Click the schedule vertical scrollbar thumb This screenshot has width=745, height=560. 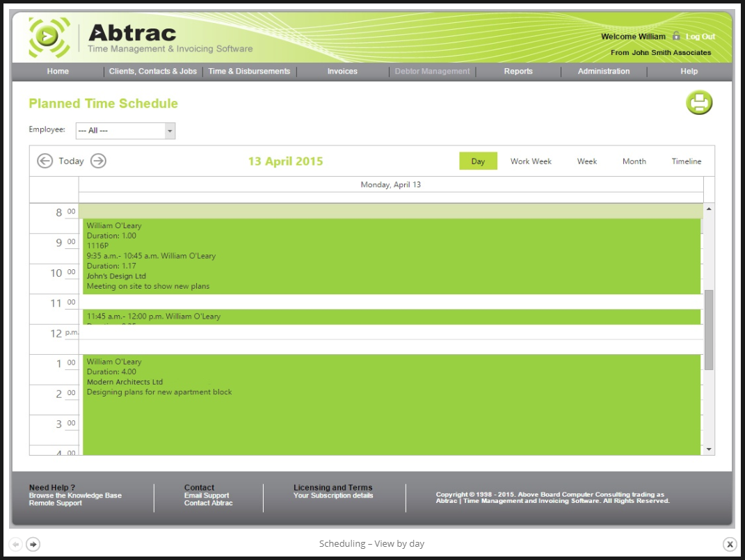709,330
